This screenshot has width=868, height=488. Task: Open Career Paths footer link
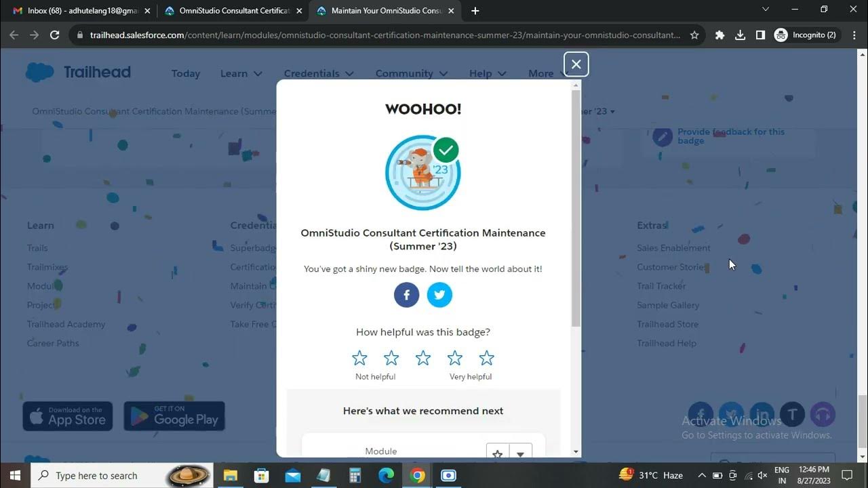coord(53,343)
